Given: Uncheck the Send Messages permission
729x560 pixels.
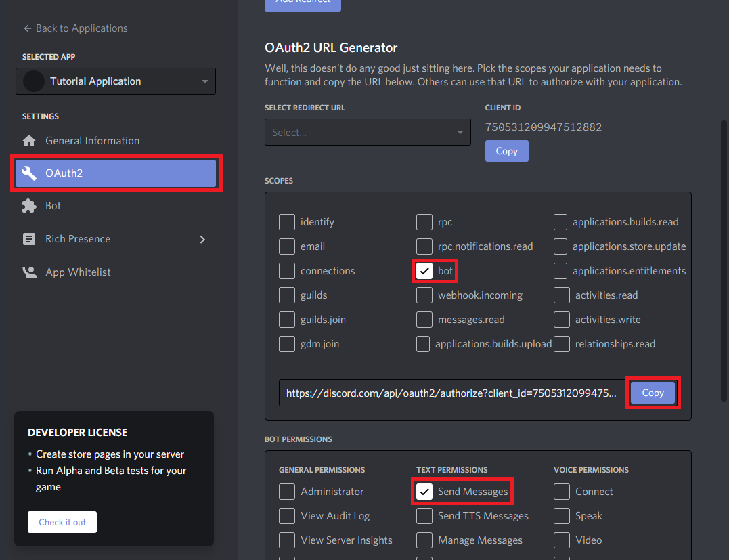Looking at the screenshot, I should (x=424, y=491).
